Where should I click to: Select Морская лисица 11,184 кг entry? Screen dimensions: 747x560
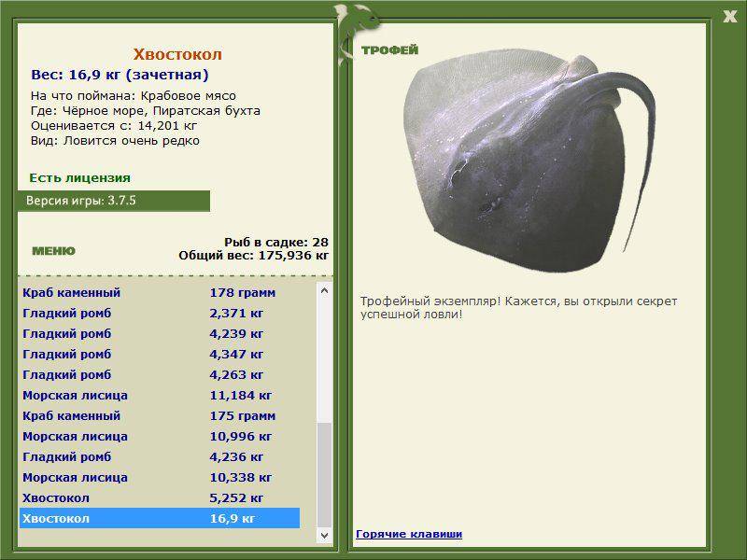click(x=160, y=395)
